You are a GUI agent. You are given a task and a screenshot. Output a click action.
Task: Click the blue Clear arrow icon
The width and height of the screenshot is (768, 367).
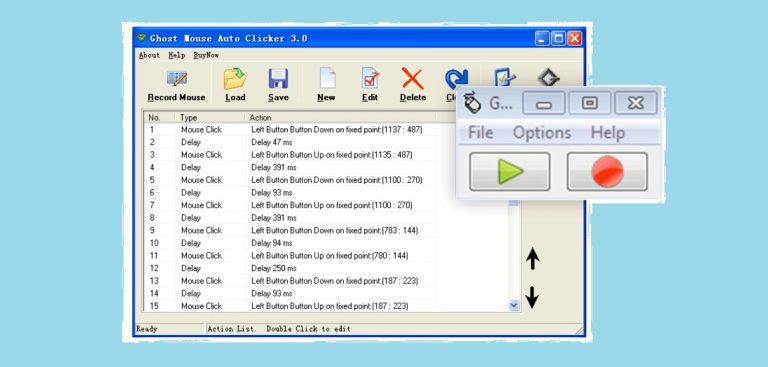(x=456, y=78)
